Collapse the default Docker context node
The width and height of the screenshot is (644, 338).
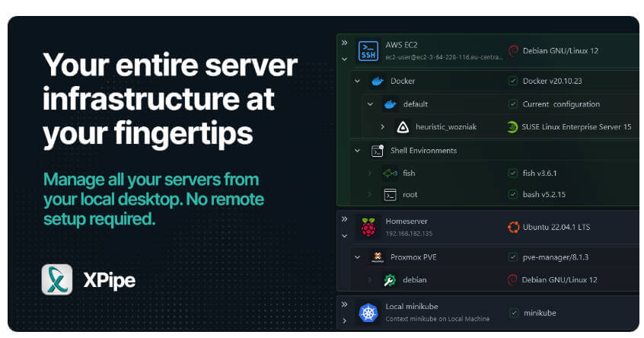pos(370,104)
